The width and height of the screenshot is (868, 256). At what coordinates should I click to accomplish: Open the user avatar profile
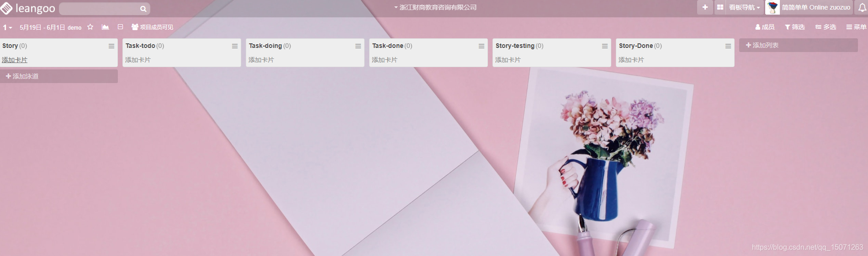773,7
